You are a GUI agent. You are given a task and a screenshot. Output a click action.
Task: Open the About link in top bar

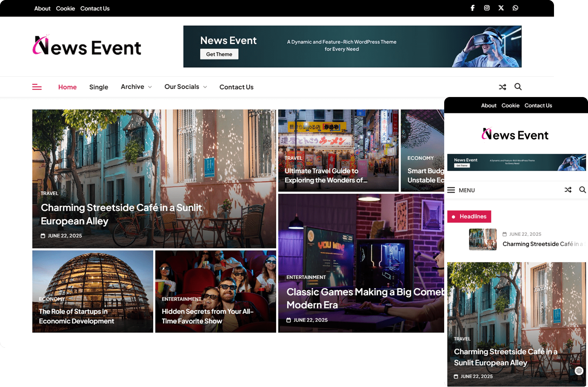(42, 8)
